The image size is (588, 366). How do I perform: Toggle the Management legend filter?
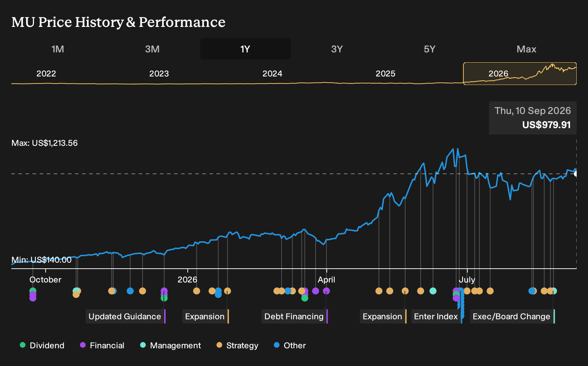click(171, 345)
